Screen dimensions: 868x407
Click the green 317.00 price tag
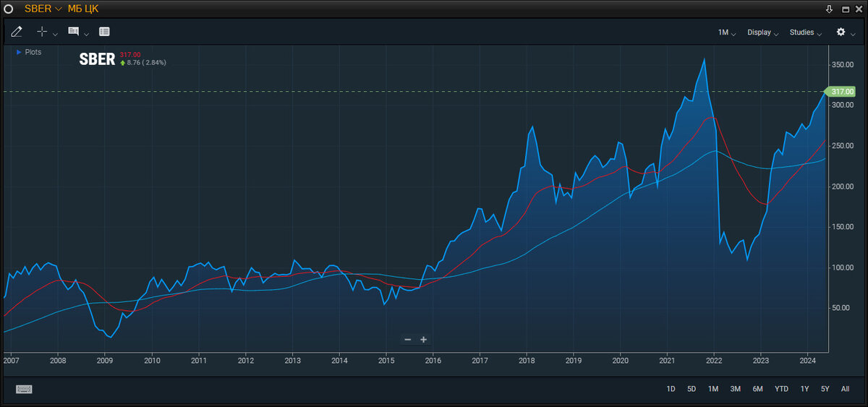842,92
